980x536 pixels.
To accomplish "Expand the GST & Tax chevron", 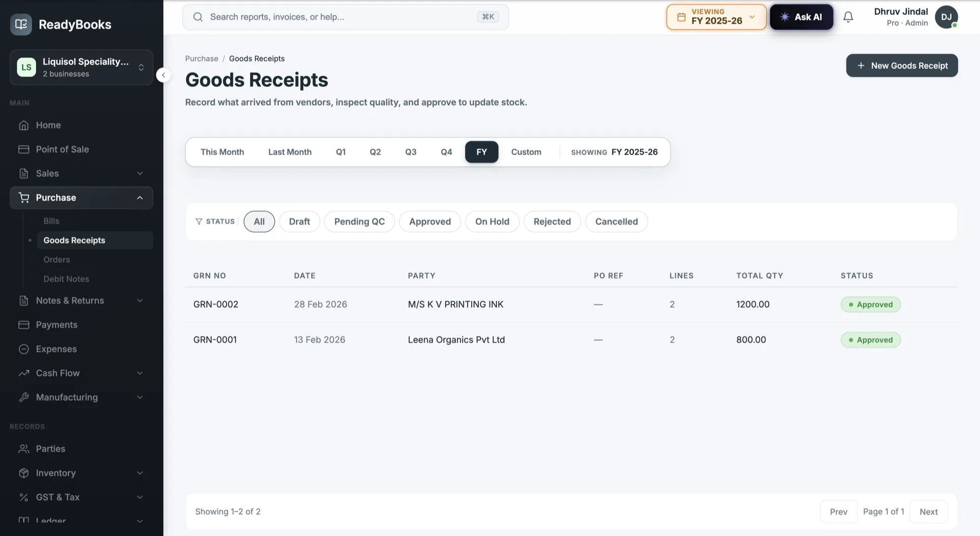I will [140, 497].
